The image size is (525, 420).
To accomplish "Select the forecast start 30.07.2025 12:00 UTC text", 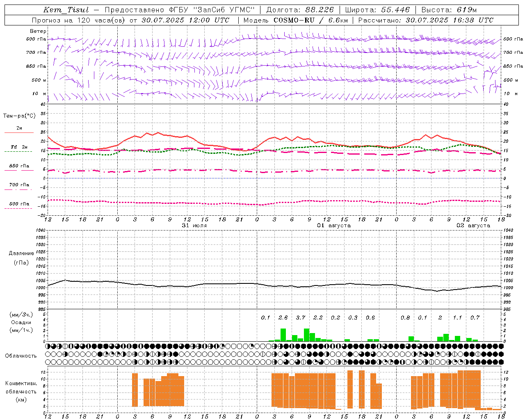I will [x=185, y=20].
